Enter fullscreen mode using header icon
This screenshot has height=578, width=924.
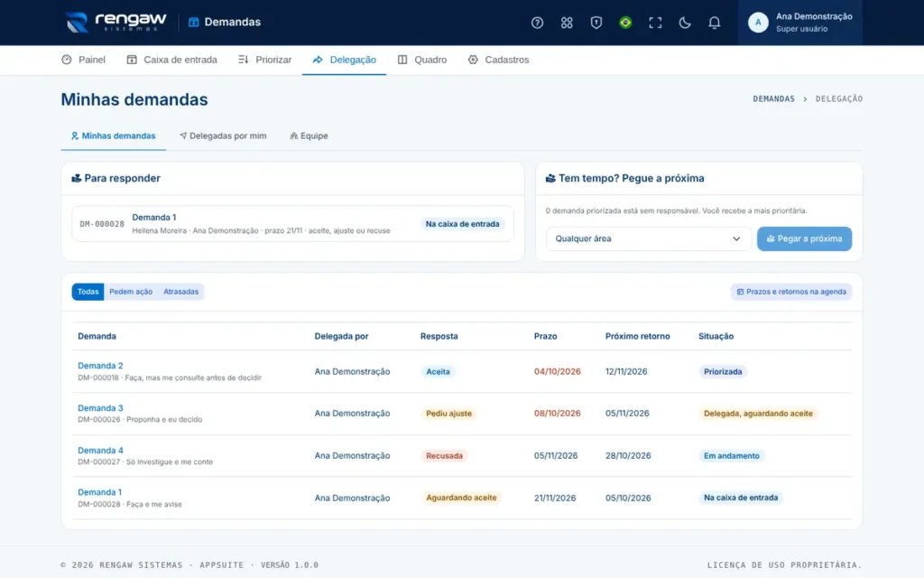click(x=655, y=23)
